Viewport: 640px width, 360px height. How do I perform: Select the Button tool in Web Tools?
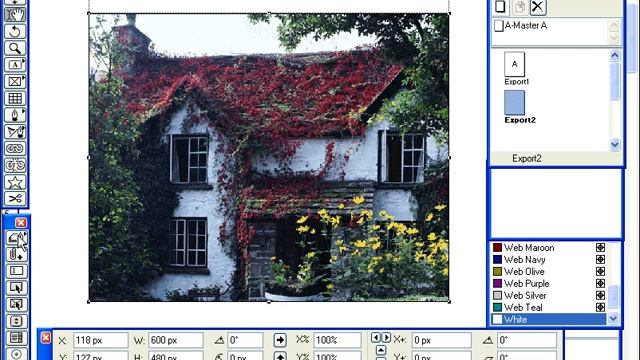(16, 288)
